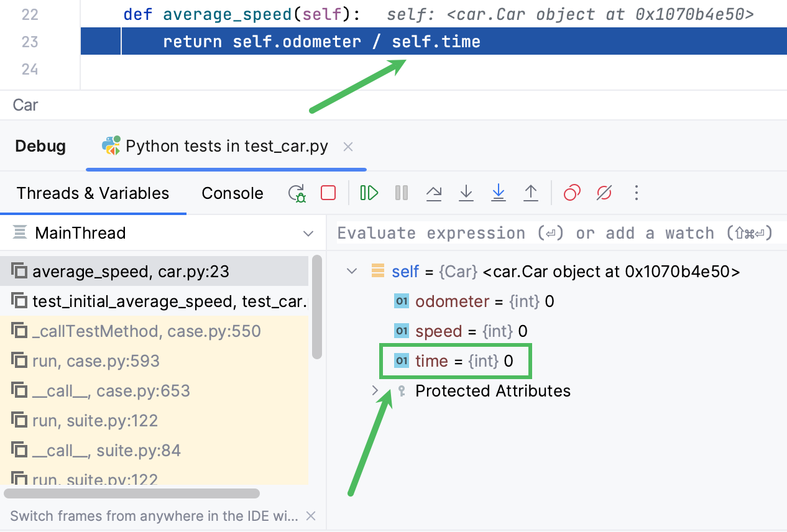787x532 pixels.
Task: Step into my code only
Action: 499,193
